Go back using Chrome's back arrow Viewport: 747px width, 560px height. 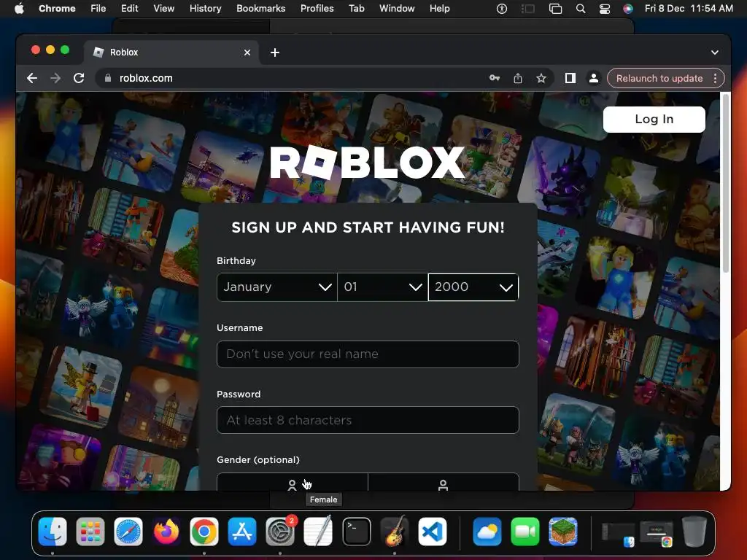[x=32, y=78]
